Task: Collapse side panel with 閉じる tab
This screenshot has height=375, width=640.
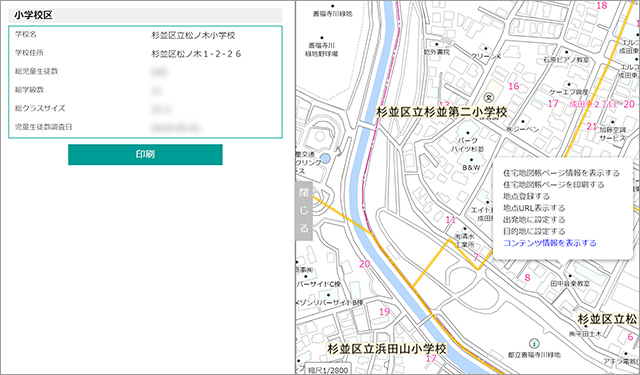Action: click(x=304, y=211)
